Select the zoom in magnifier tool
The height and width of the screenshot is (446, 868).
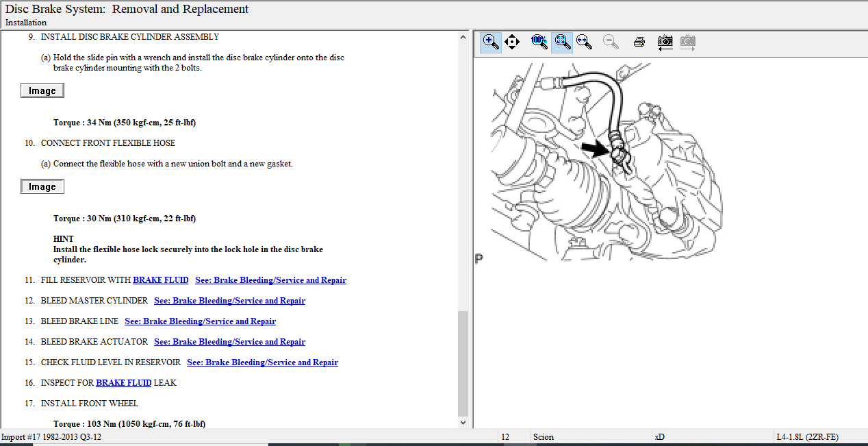(x=491, y=42)
